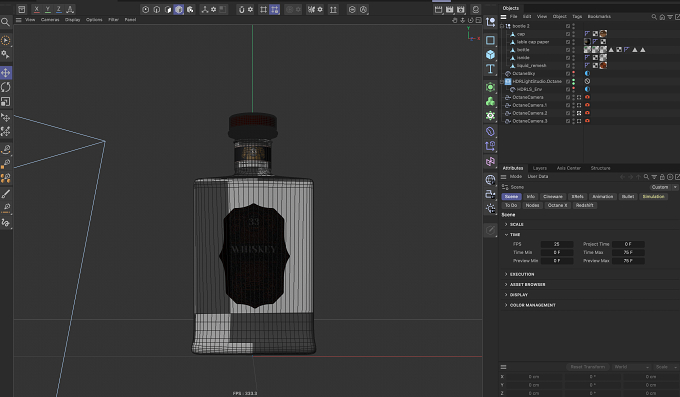
Task: Click the Brush tool in left toolbar
Action: (x=6, y=194)
